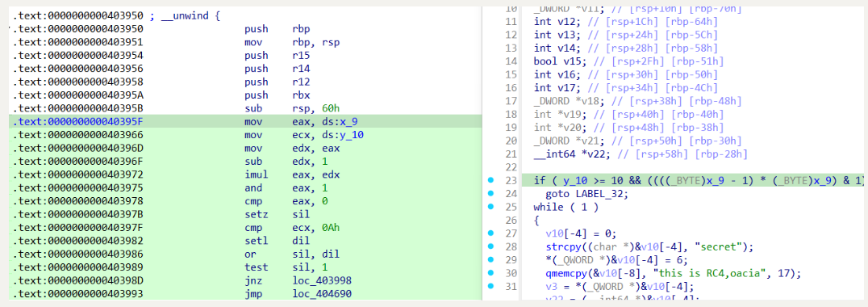Click the mov eax, ds:x_9 line
The image size is (868, 307).
(x=244, y=122)
